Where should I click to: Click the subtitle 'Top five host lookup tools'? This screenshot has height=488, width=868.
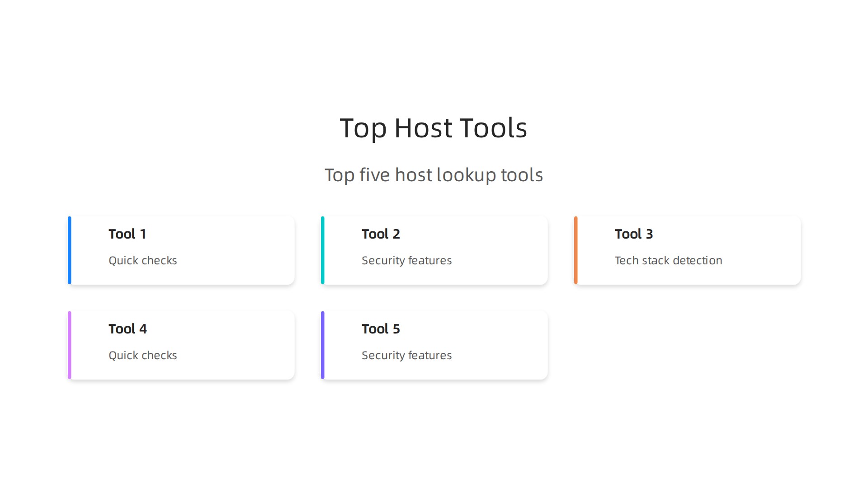434,175
